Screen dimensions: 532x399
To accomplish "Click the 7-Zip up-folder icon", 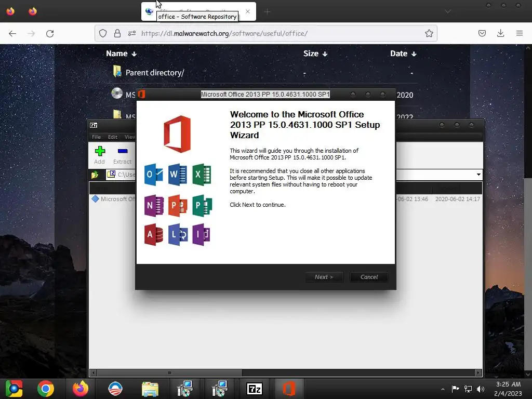I will click(95, 175).
